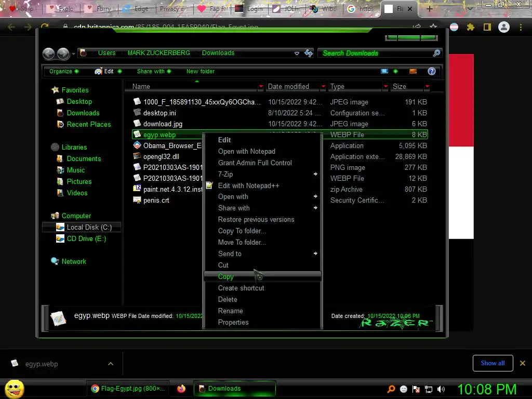Click the smiley Start button
The height and width of the screenshot is (399, 532).
(14, 389)
